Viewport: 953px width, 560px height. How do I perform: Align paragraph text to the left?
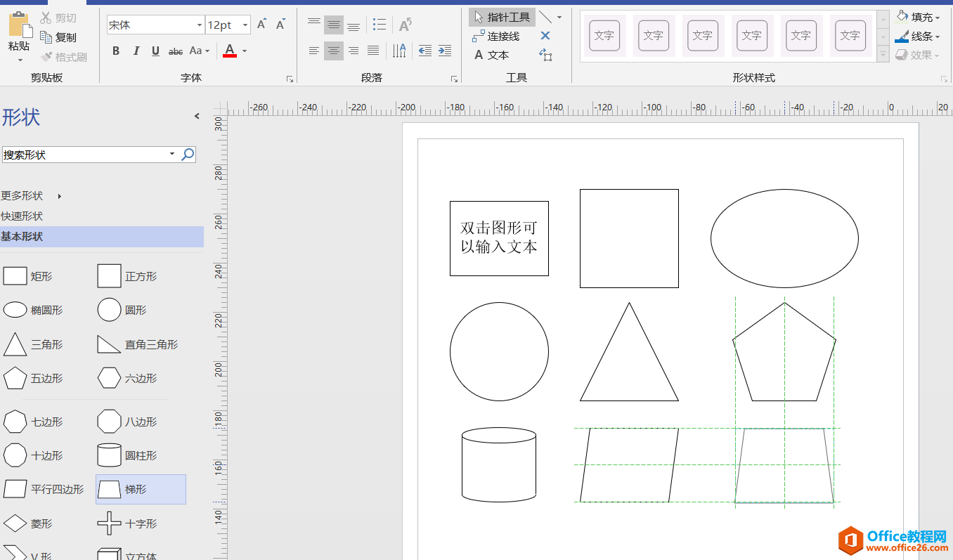[314, 51]
